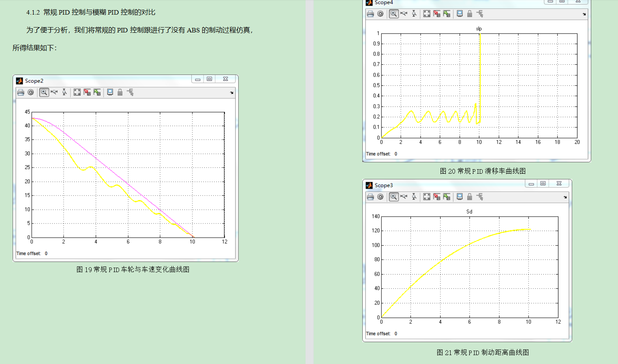The width and height of the screenshot is (618, 364).
Task: Click caption '图 20 常规 PID 滑移率曲线图'
Action: pos(483,171)
